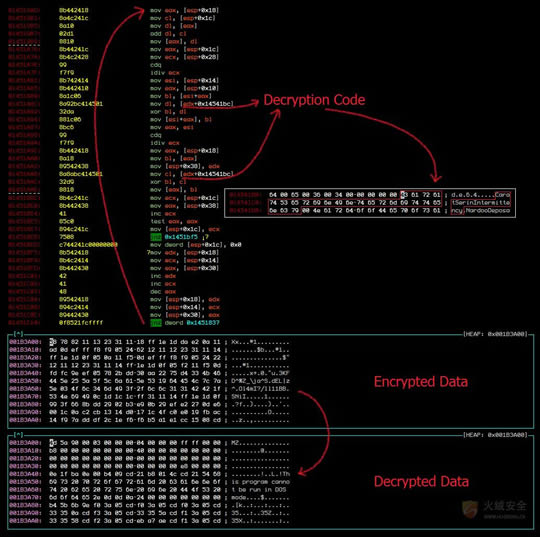540x537 pixels.
Task: Click the [^] marker on Encrypted Data panel
Action: (x=18, y=333)
